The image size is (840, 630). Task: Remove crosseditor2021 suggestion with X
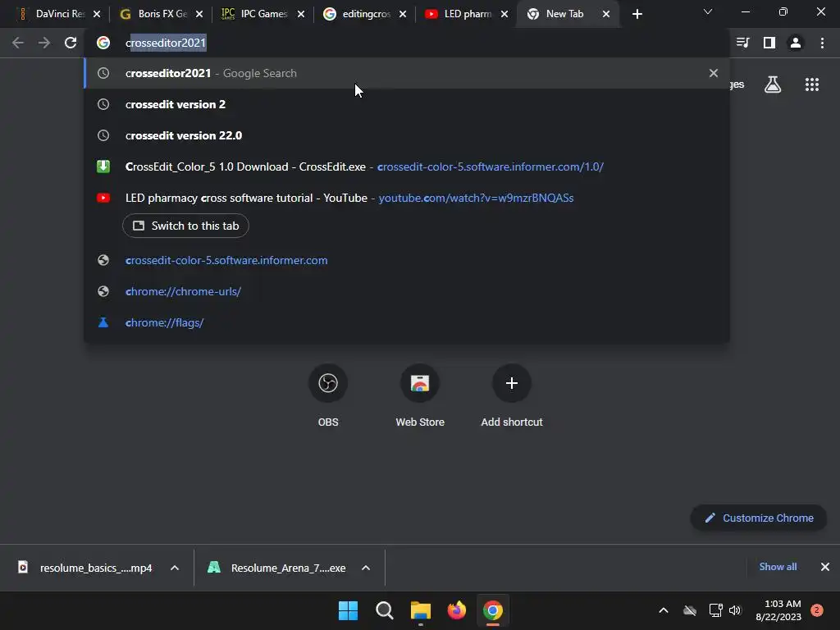pyautogui.click(x=713, y=73)
